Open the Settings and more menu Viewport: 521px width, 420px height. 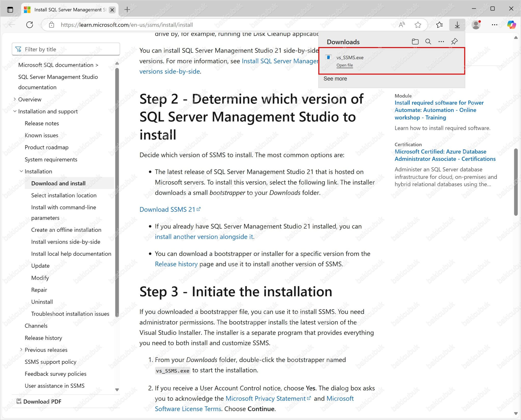tap(495, 25)
